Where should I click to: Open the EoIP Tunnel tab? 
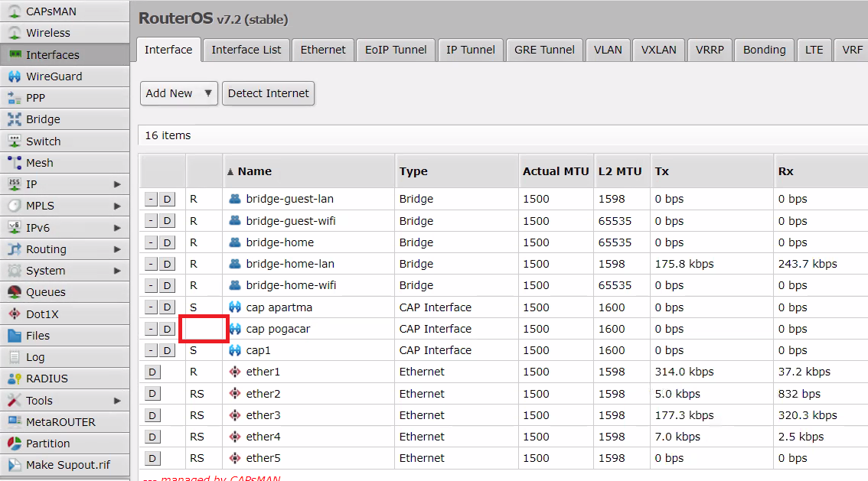[396, 50]
